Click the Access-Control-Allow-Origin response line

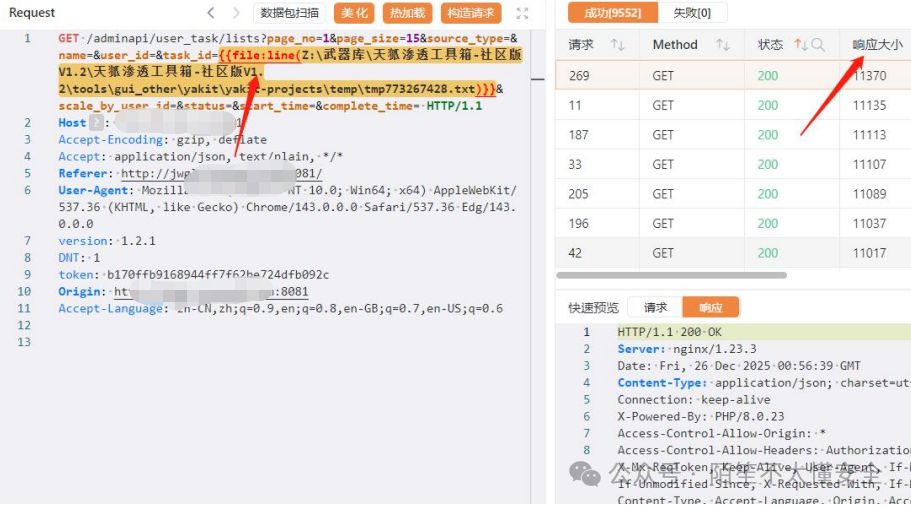click(x=722, y=433)
